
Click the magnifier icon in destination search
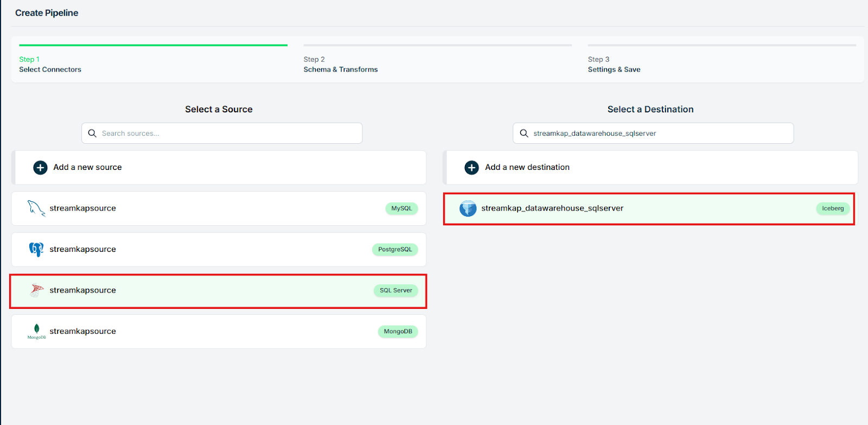coord(524,134)
